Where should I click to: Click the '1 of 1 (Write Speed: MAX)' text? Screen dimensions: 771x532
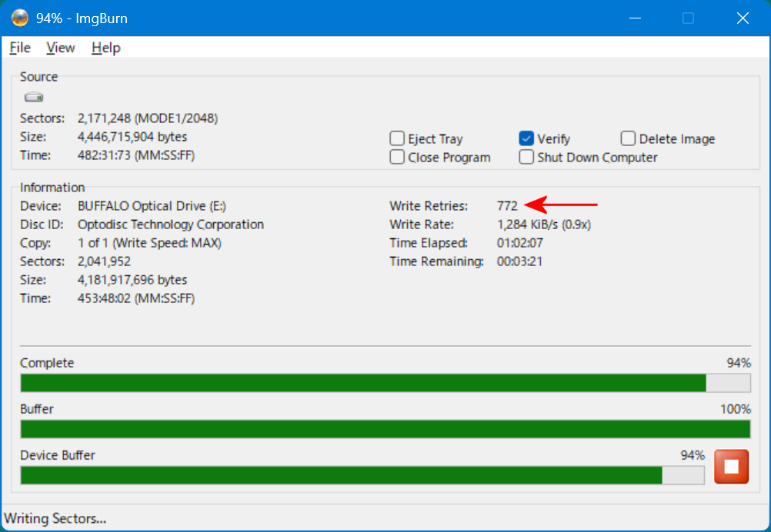coord(149,243)
